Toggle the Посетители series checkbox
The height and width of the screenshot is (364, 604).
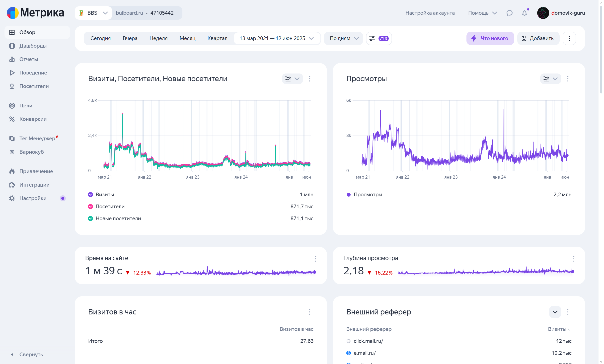pos(90,207)
